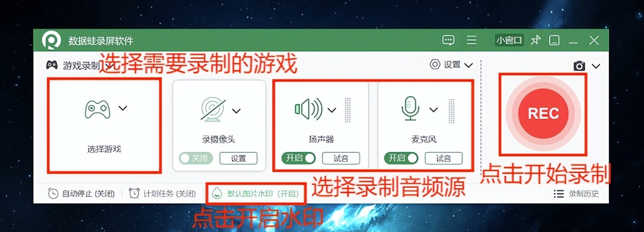Expand the 设置 settings dropdown
The image size is (644, 232).
451,65
